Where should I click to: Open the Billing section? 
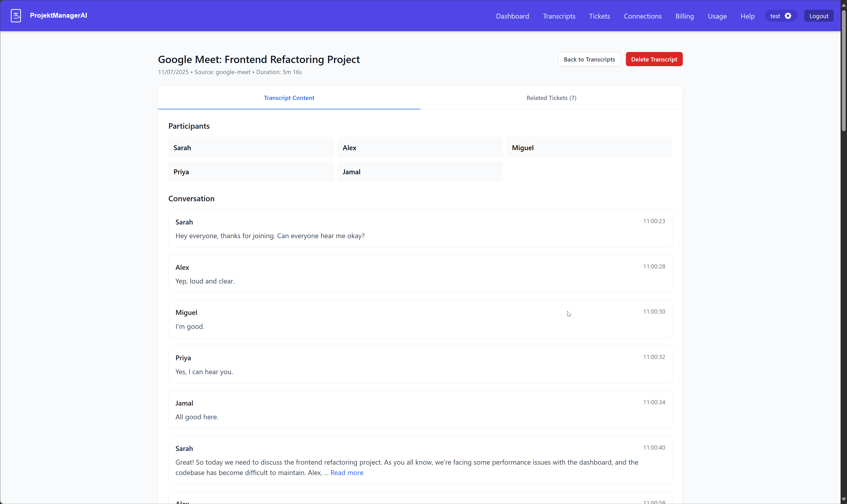[x=684, y=16]
